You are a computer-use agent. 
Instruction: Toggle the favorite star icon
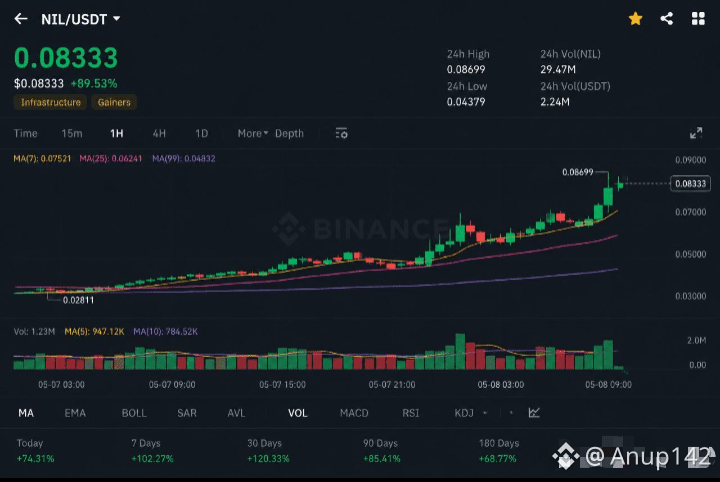[636, 19]
